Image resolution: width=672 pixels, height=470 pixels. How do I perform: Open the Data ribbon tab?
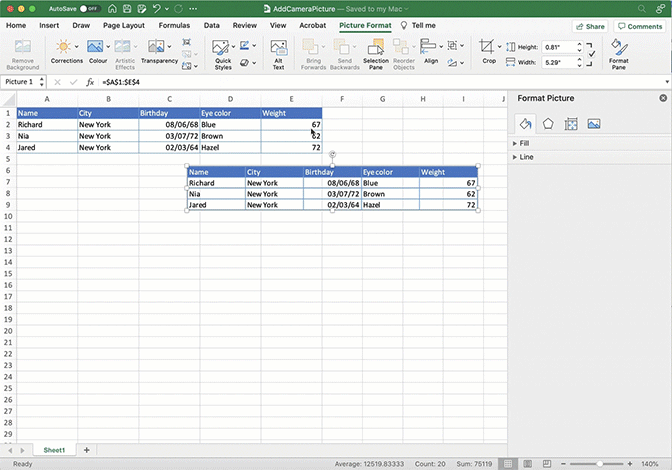[212, 25]
